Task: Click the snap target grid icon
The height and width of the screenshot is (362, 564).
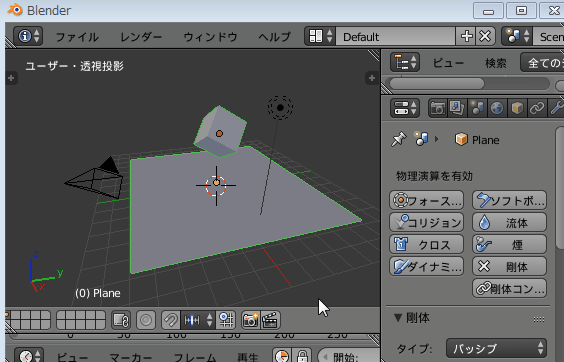Action: coord(226,320)
